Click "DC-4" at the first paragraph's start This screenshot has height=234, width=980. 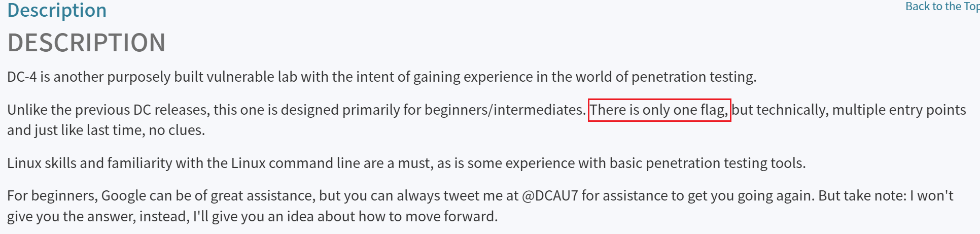[x=22, y=77]
